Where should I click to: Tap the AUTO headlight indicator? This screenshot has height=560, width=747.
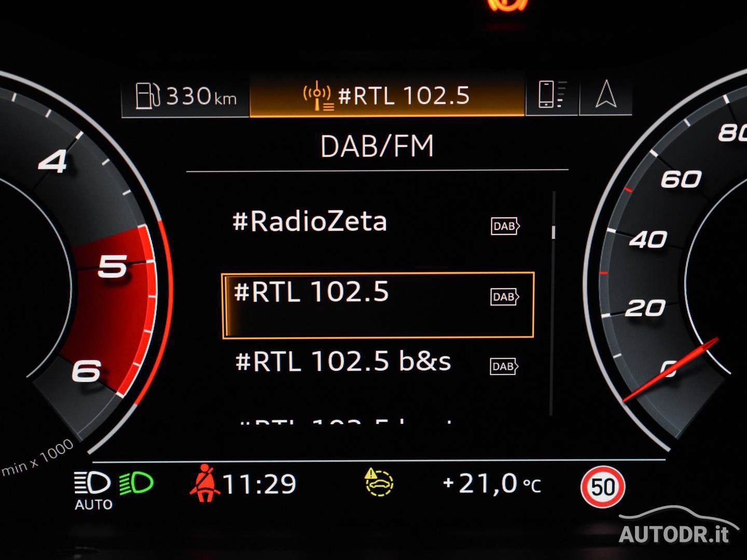tap(93, 490)
